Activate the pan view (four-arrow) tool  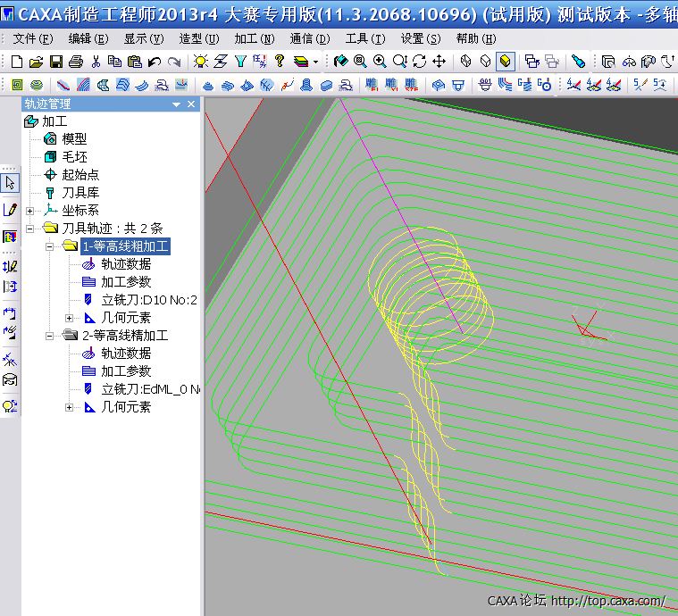coord(439,62)
